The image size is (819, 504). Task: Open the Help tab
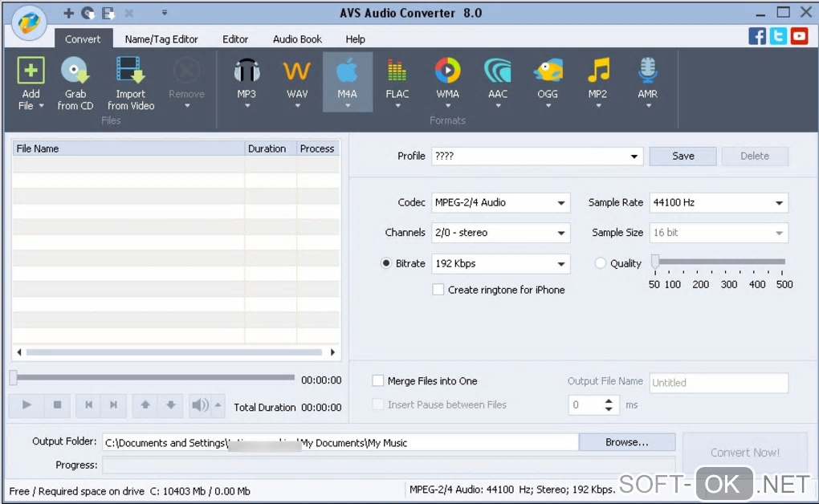coord(355,39)
